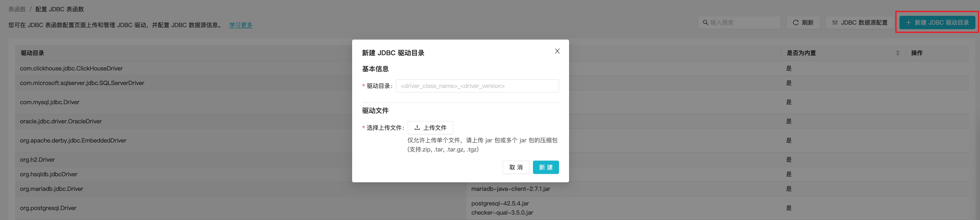Click the 驱动目录 input field

477,86
